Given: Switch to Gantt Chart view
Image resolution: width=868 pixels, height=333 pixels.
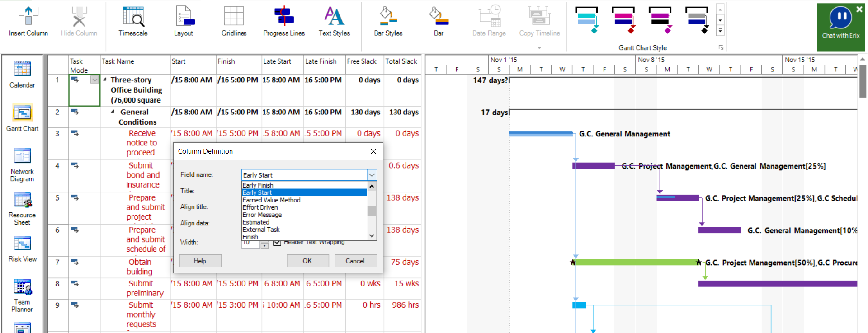Looking at the screenshot, I should coord(22,118).
